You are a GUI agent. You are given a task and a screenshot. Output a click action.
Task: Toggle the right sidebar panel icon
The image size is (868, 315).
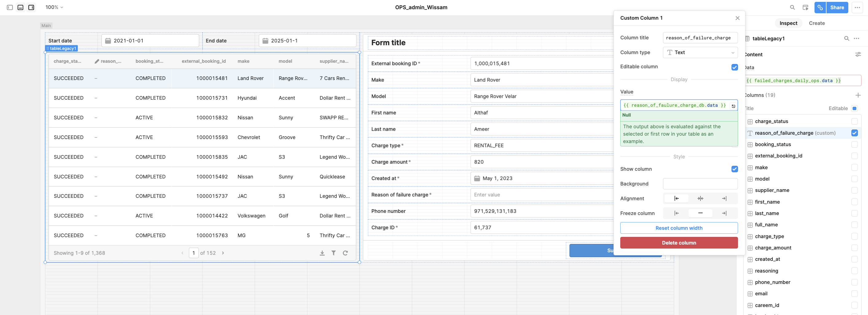click(31, 7)
